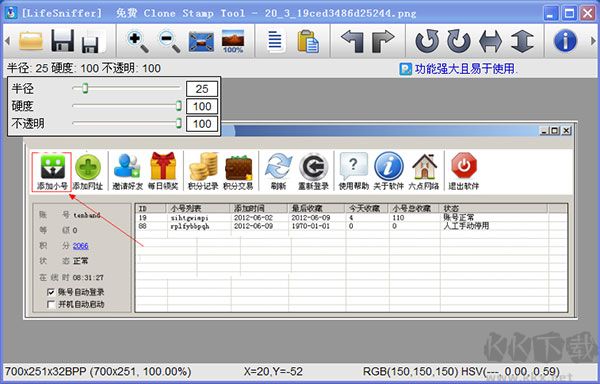
Task: Click the 小号总收藏 column header
Action: 415,208
